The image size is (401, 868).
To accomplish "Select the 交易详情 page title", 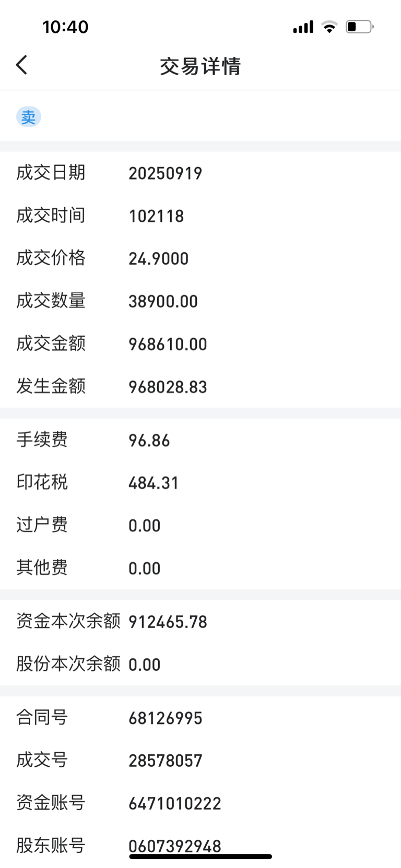I will (x=200, y=66).
